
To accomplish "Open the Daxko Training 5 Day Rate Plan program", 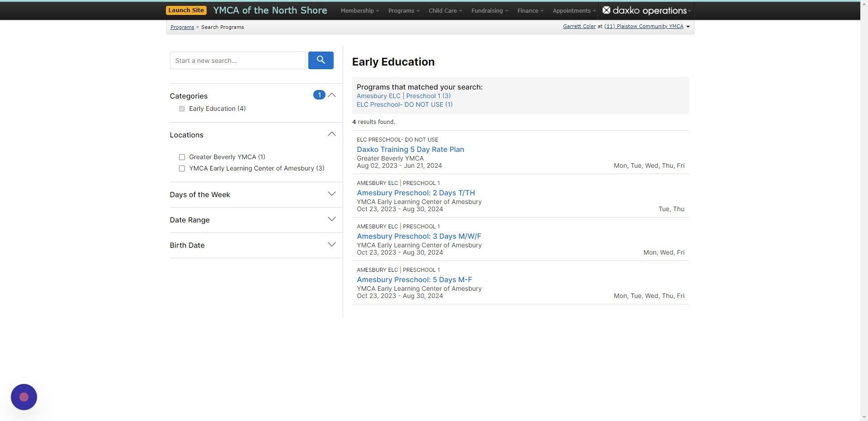I will click(x=410, y=149).
